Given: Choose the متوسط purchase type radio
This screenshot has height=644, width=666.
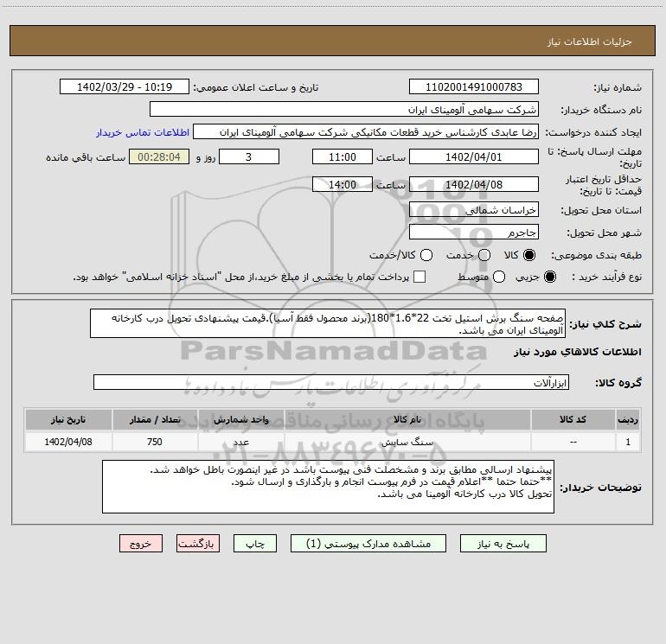Looking at the screenshot, I should pyautogui.click(x=499, y=277).
